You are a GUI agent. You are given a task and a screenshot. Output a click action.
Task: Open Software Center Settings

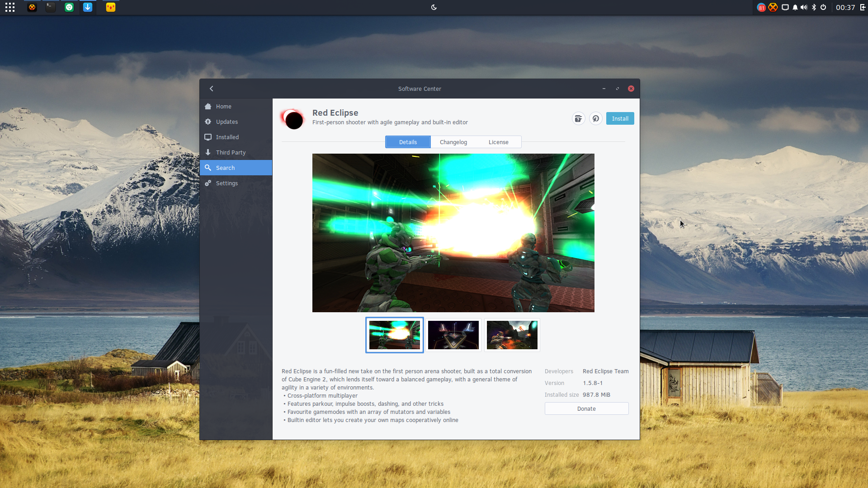click(236, 183)
